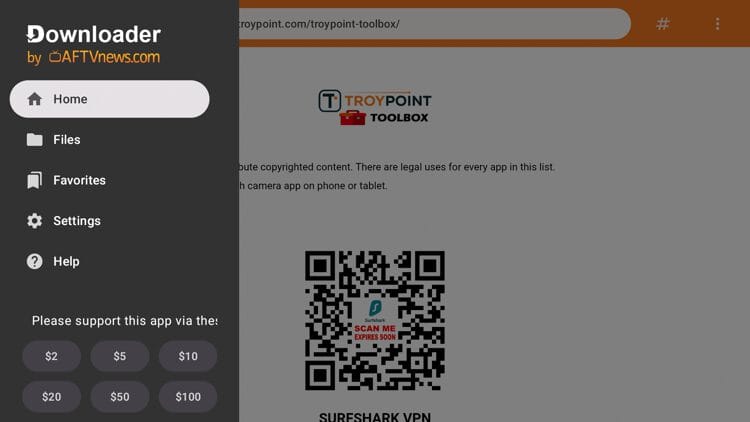Click the Files folder icon
This screenshot has height=422, width=750.
[x=34, y=140]
